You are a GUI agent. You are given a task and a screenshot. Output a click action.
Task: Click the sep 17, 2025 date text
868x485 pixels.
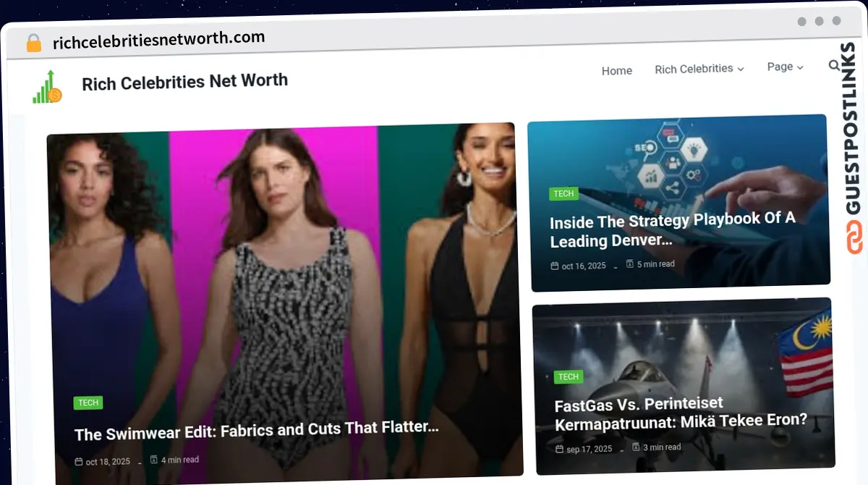589,450
